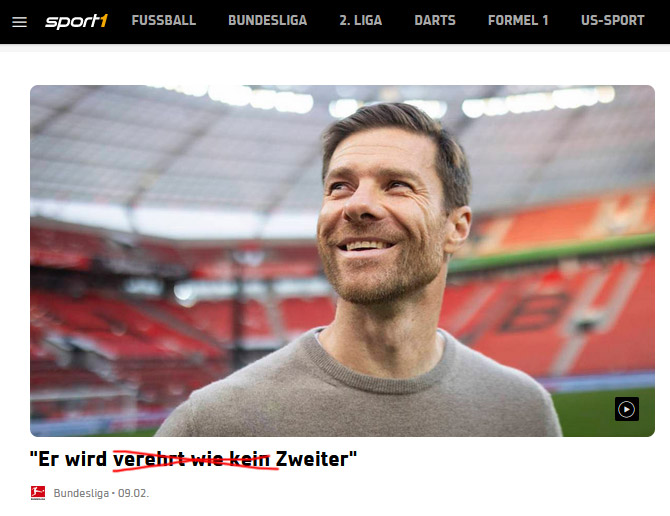The image size is (670, 516).
Task: Click the word 'Zweiter' in the headline
Action: pyautogui.click(x=312, y=460)
